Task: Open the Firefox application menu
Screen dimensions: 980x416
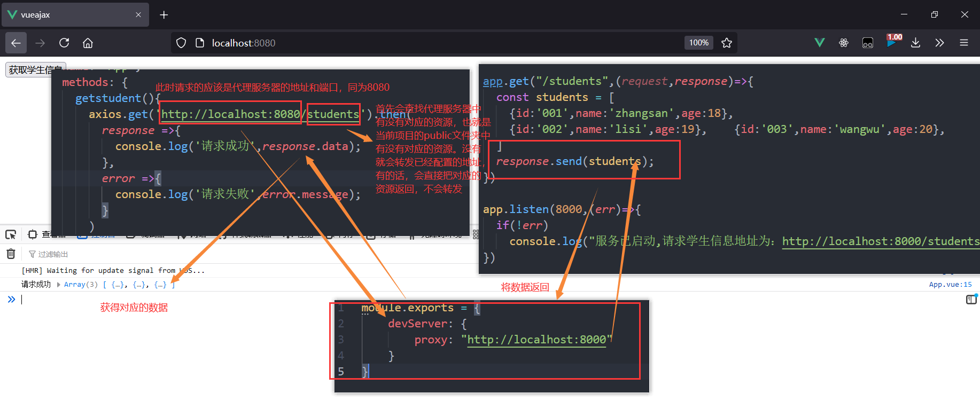Action: pyautogui.click(x=964, y=43)
